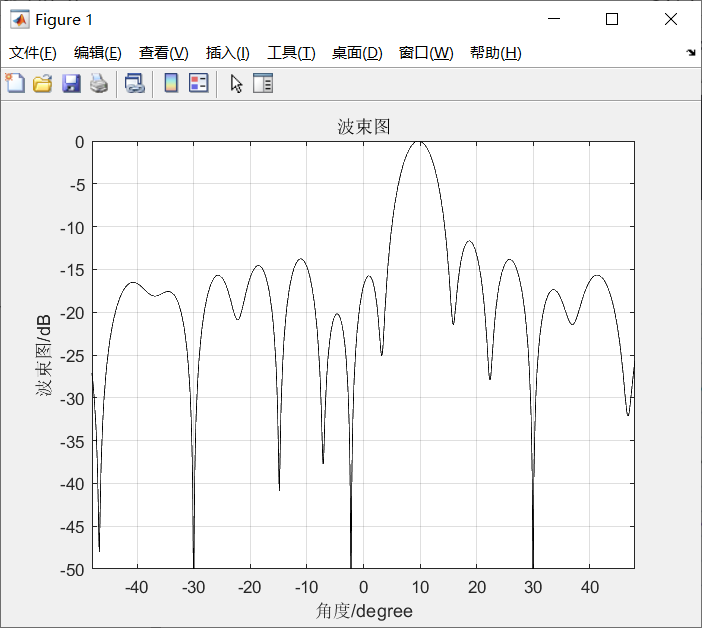Image resolution: width=702 pixels, height=628 pixels.
Task: Open the 编辑(E) menu
Action: (98, 53)
